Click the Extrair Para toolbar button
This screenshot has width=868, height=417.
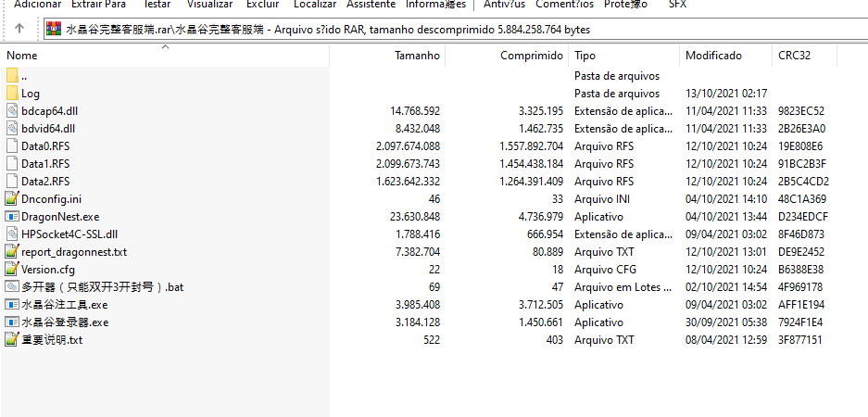click(98, 5)
